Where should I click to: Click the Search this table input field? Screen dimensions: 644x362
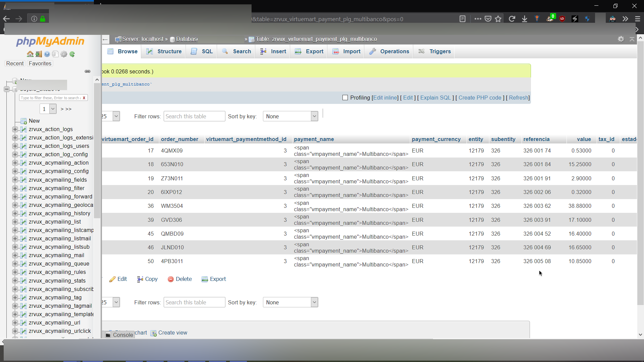tap(194, 116)
